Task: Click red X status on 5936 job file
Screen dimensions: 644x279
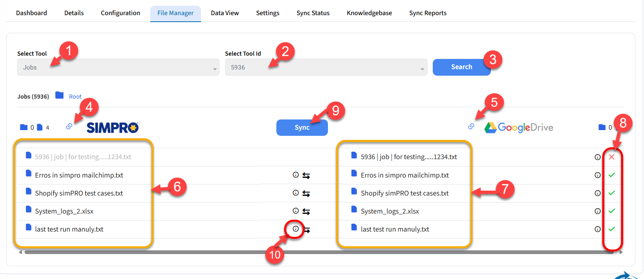Action: [612, 157]
